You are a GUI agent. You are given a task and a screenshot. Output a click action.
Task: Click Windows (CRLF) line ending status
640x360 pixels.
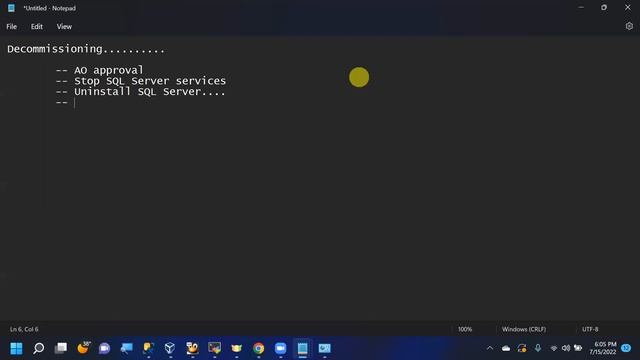click(x=524, y=329)
